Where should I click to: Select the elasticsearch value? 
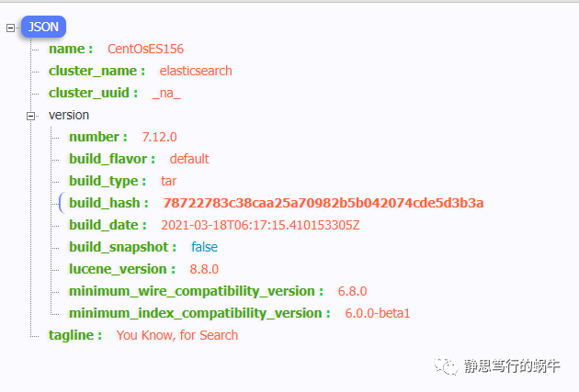coord(196,71)
